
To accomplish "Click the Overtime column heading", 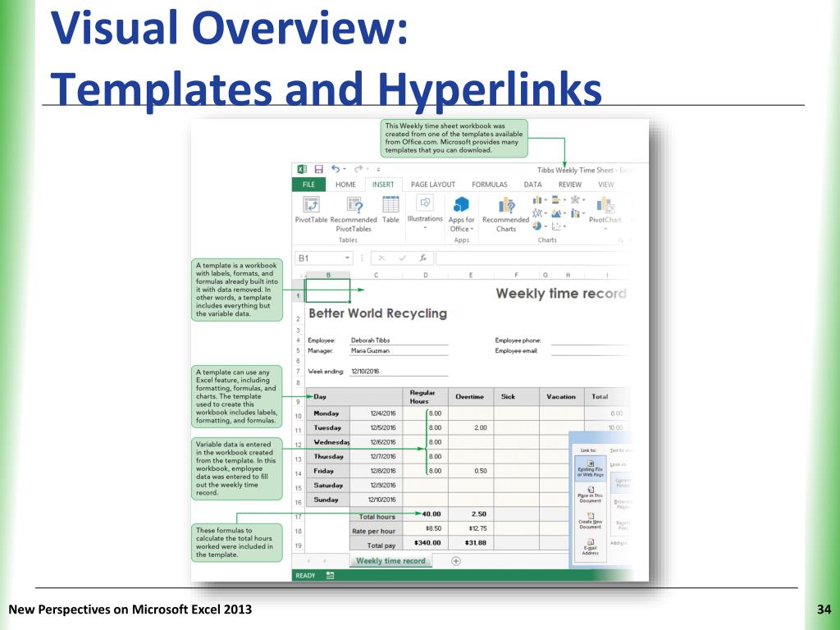I will pyautogui.click(x=470, y=397).
